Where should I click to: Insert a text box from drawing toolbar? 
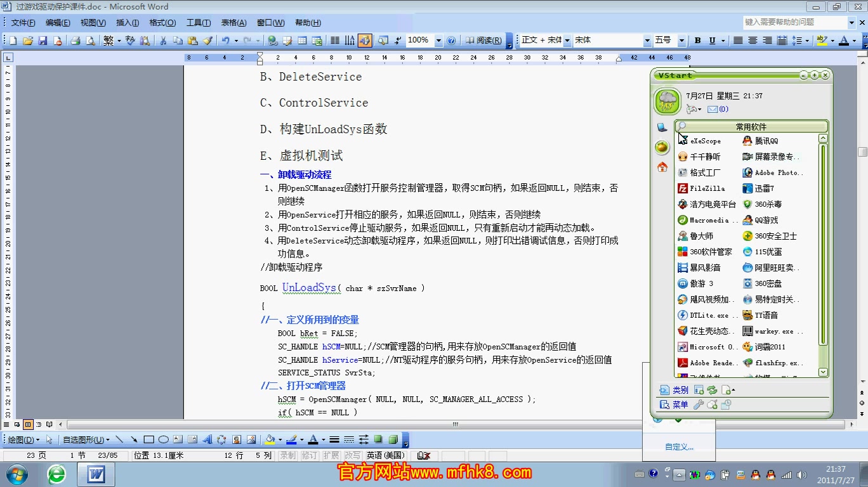[178, 439]
